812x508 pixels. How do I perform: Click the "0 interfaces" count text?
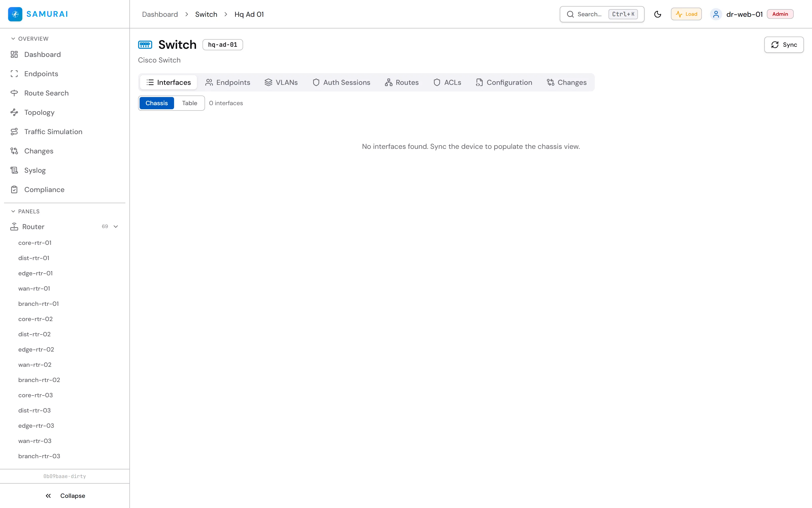(226, 103)
